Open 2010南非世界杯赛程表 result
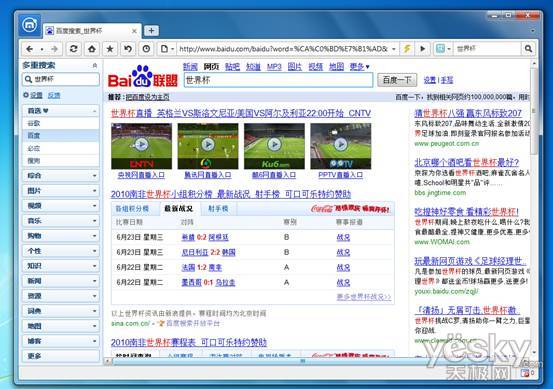553x389 pixels. click(x=189, y=342)
